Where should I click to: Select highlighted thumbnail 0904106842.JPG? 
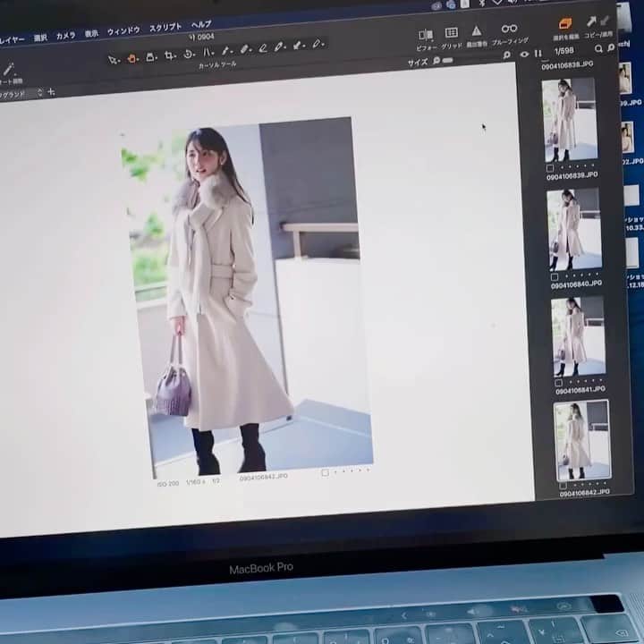coord(583,440)
